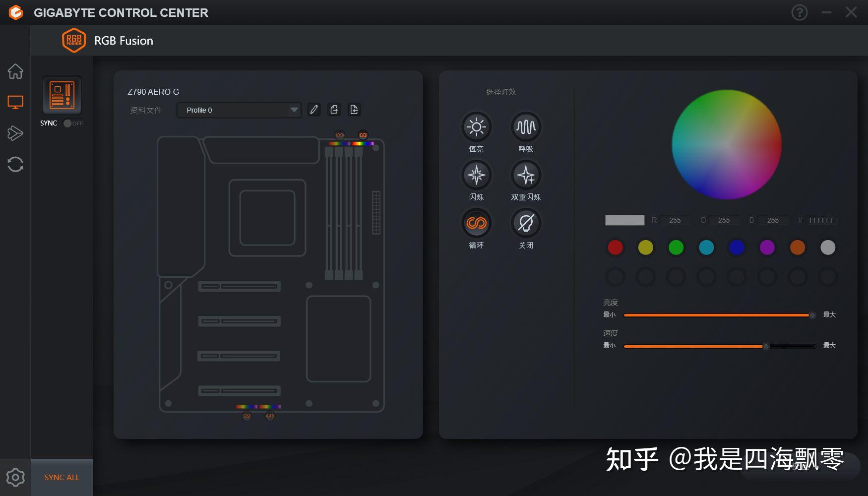Choose the orange preset color
The image size is (868, 496).
coord(798,248)
